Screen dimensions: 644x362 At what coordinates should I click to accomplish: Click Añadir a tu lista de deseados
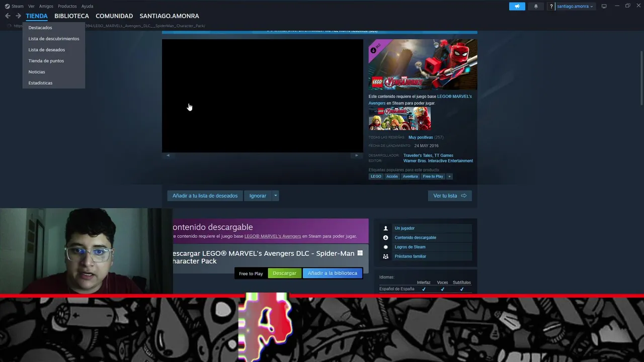click(205, 196)
